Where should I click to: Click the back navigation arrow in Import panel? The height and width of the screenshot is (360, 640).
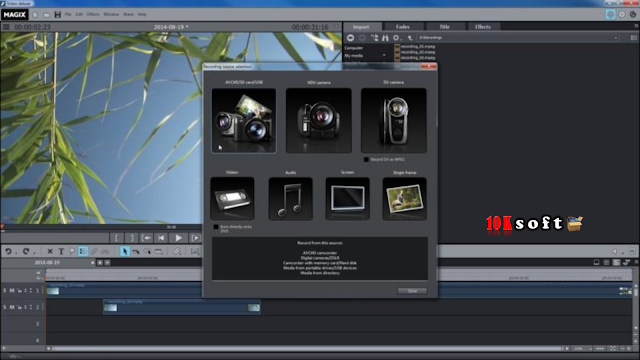351,38
